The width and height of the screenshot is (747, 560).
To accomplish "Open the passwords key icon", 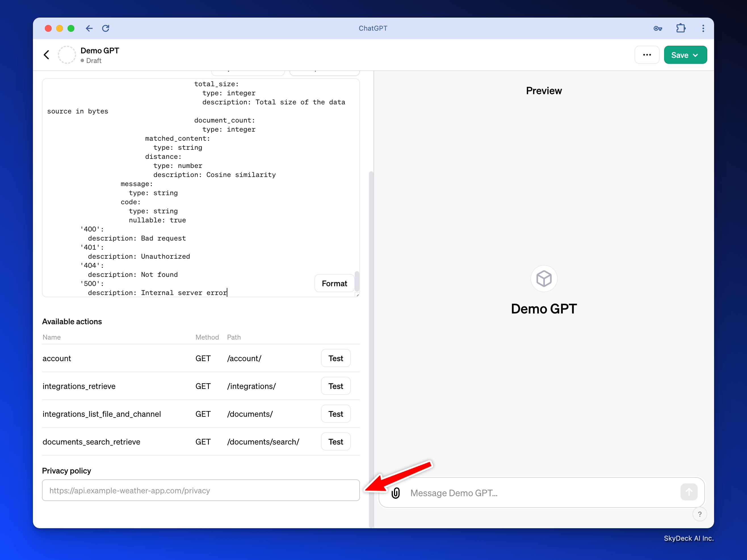I will [x=658, y=28].
